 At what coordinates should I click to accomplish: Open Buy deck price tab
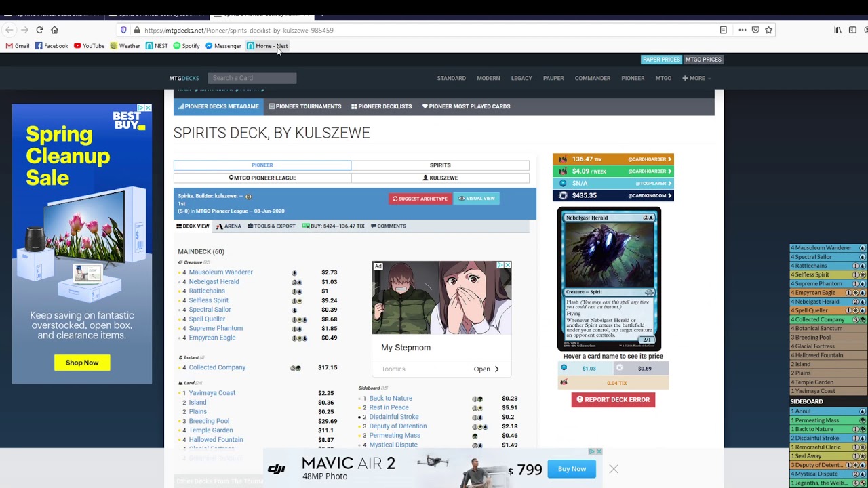[x=334, y=226]
